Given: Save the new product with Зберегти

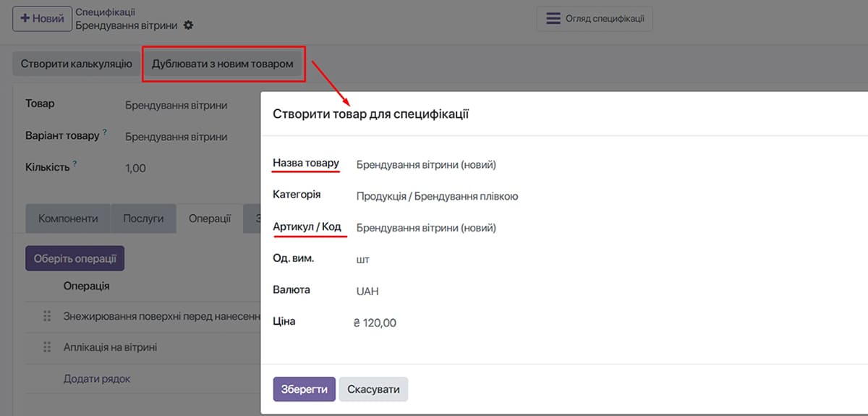Looking at the screenshot, I should click(x=304, y=389).
